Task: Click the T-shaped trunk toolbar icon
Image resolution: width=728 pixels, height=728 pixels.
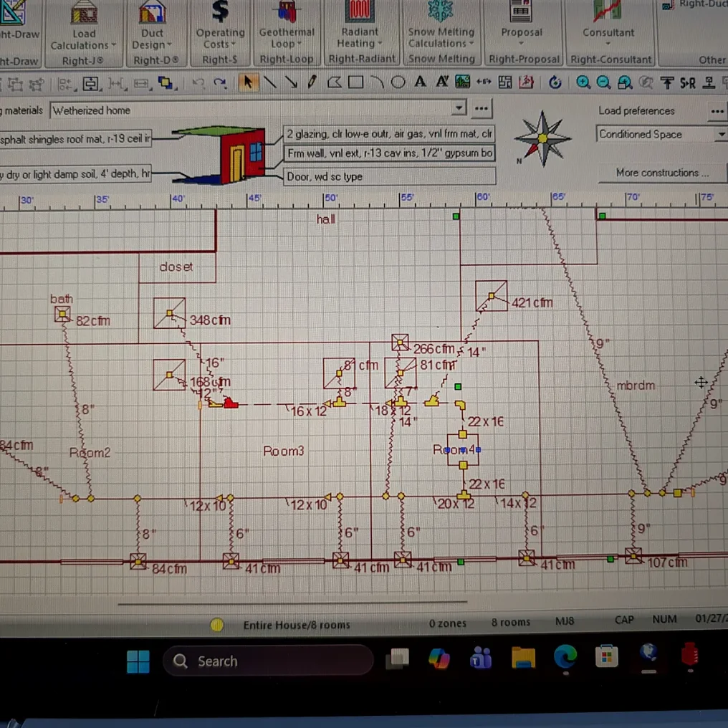Action: (x=667, y=82)
